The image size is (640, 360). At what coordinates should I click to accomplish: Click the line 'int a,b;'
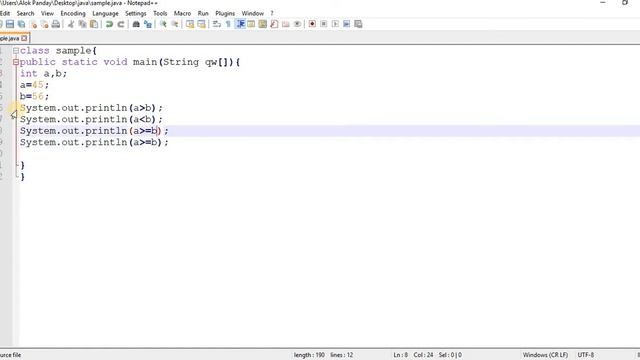click(x=43, y=73)
